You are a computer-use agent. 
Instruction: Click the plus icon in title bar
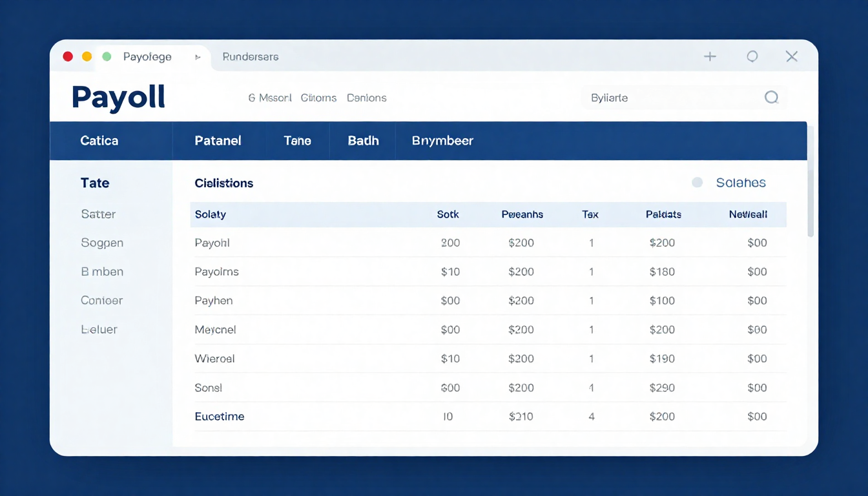[710, 57]
